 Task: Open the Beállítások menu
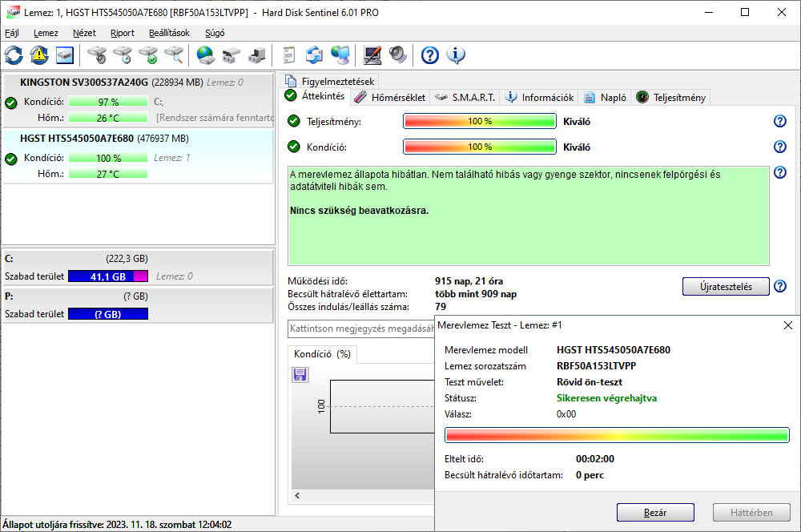169,33
